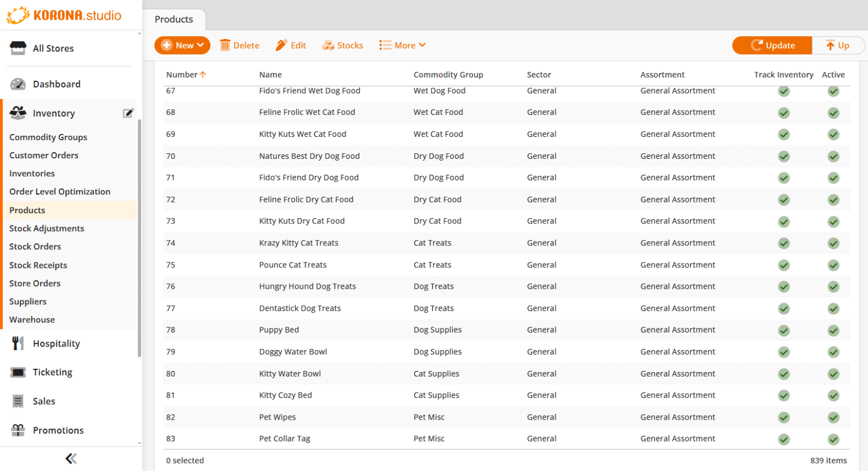Click the Inventory edit pencil icon

coord(128,113)
